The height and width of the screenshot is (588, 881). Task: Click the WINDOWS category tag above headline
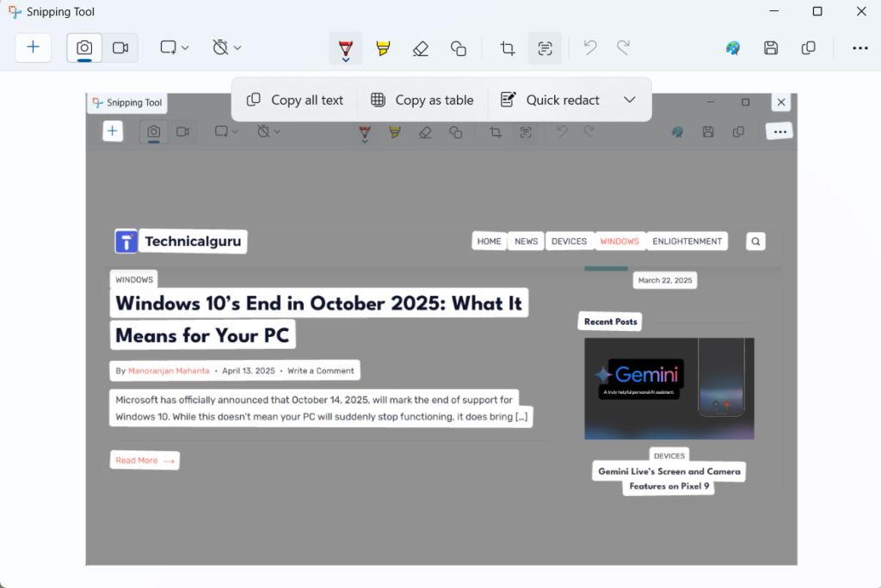pos(134,279)
